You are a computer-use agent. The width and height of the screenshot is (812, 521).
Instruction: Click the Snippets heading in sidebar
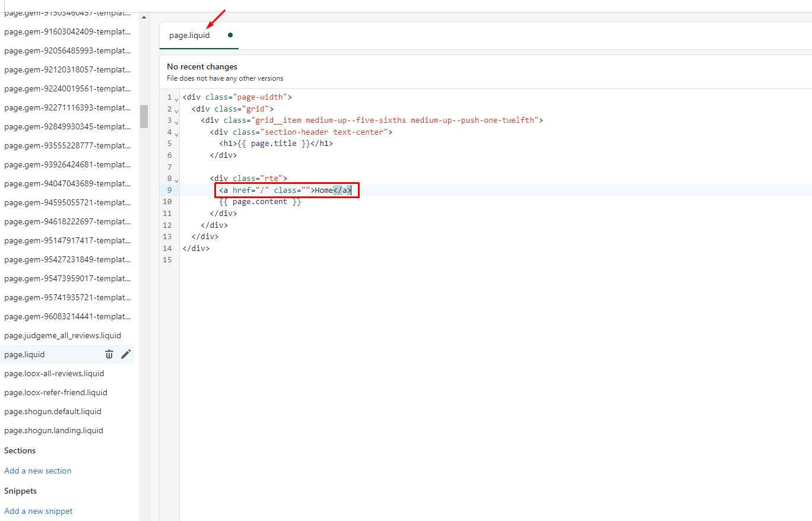21,491
